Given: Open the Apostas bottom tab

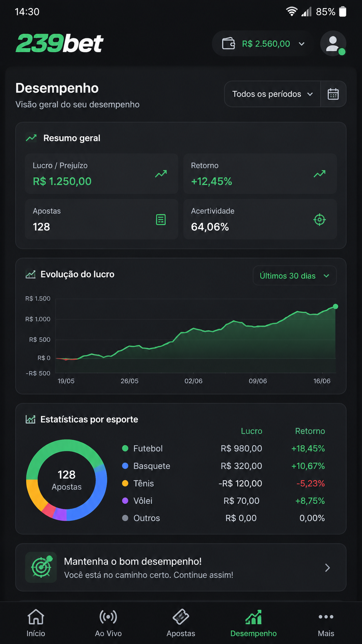Looking at the screenshot, I should point(181,623).
